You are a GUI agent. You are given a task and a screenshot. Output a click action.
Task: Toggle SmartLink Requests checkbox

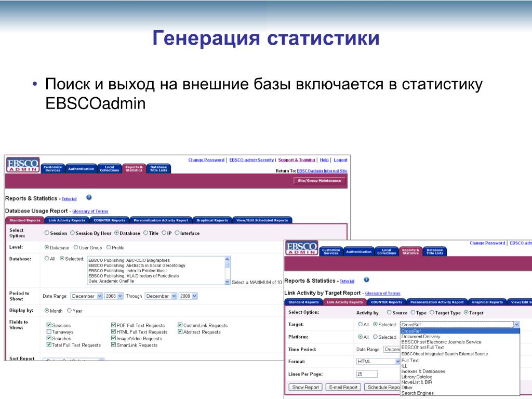pos(113,345)
